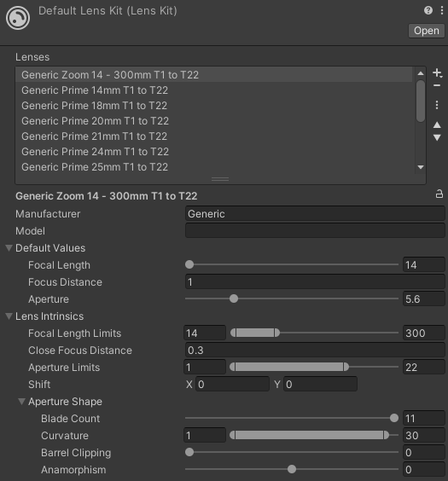
Task: Open the inspector three-dot options menu
Action: 441,10
